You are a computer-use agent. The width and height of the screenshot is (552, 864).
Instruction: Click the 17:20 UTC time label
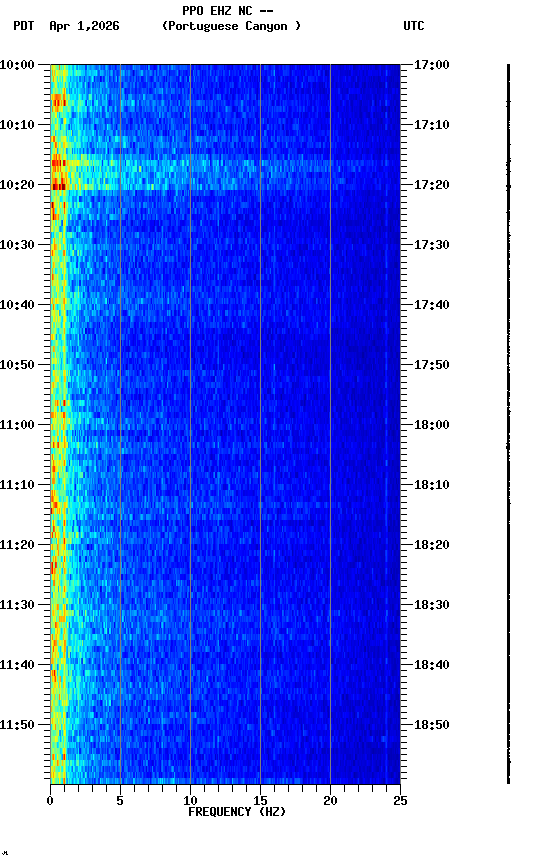[x=432, y=185]
